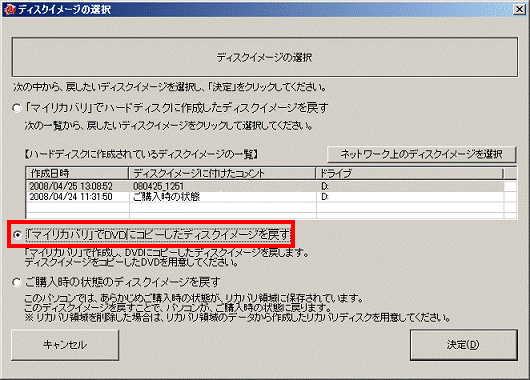
Task: Click the キャンセル button
Action: [x=65, y=345]
